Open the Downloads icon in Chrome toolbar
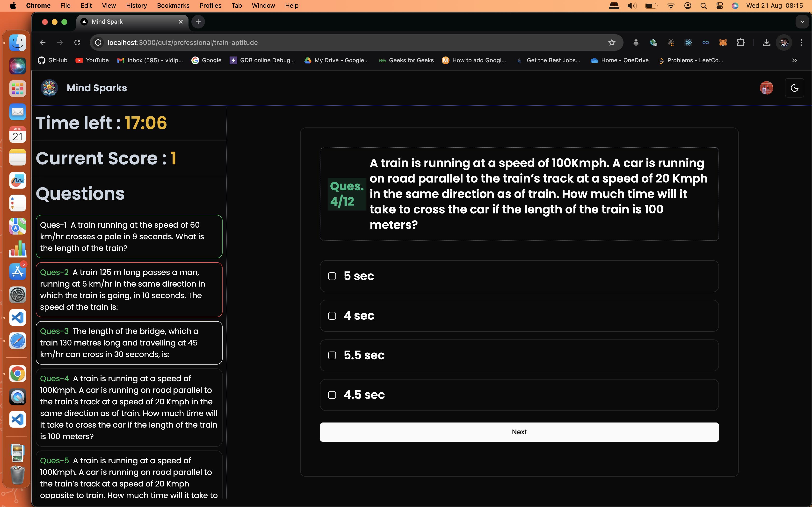Screen dimensions: 812x507 click(x=766, y=42)
